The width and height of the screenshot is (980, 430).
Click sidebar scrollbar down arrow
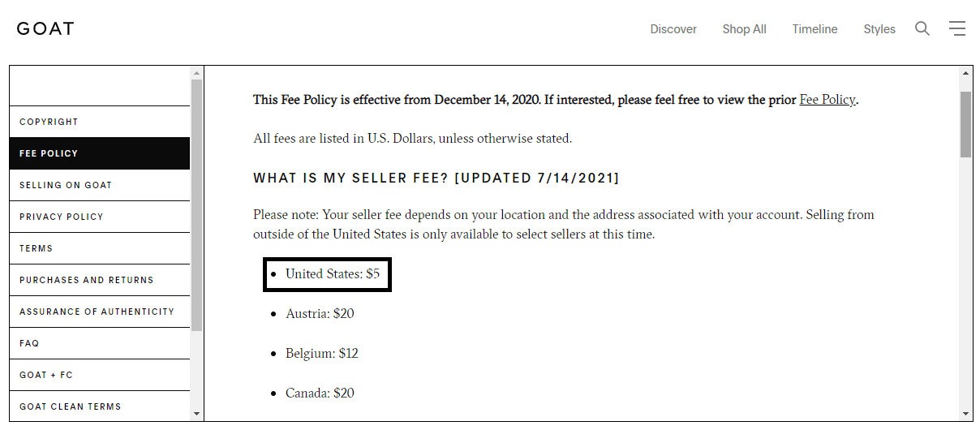[x=196, y=414]
